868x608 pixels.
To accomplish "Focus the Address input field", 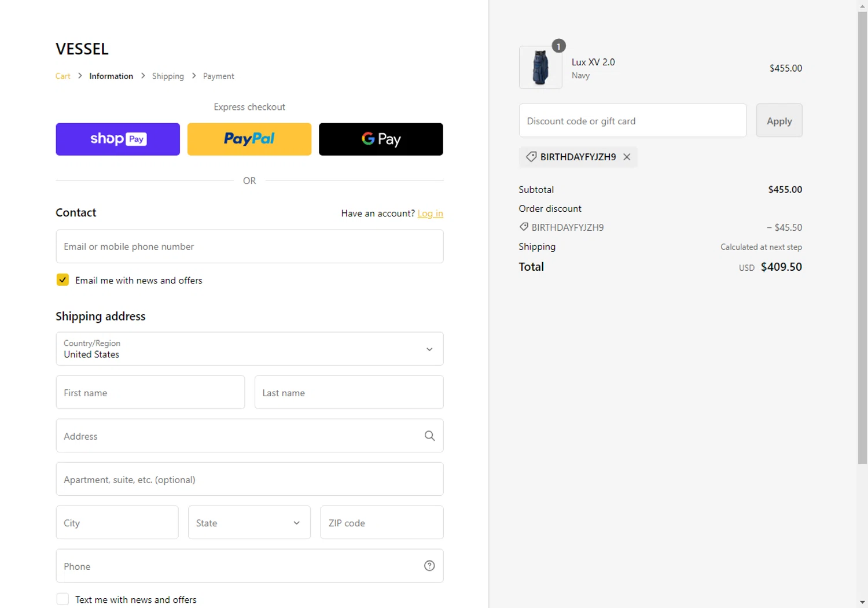I will click(x=249, y=436).
